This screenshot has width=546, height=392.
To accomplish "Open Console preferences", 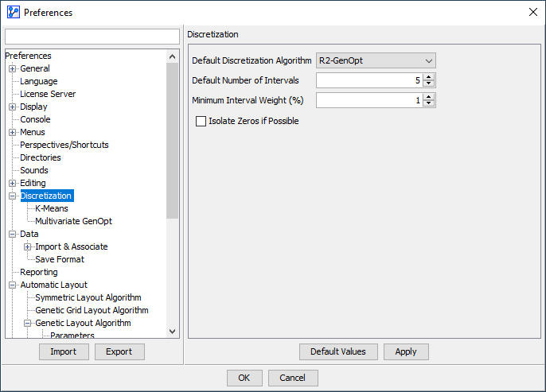I will coord(35,119).
